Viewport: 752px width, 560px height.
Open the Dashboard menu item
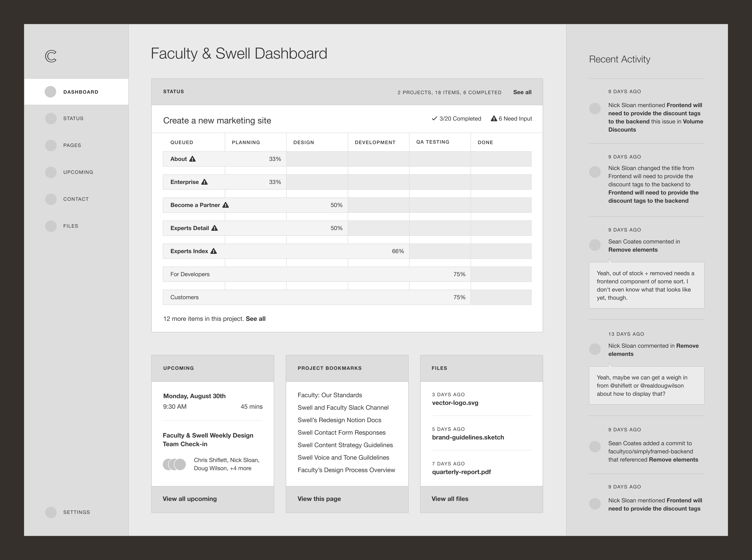(76, 92)
